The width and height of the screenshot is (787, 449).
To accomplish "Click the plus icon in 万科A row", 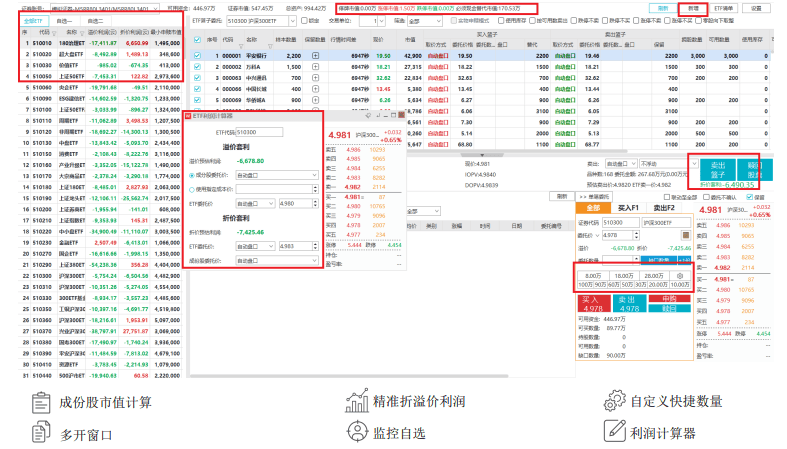I will click(315, 67).
